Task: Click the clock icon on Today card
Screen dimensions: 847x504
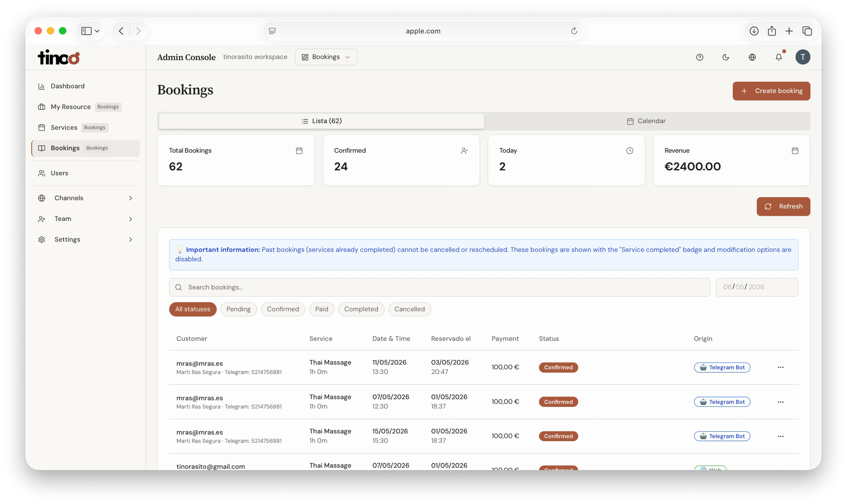Action: pos(630,150)
